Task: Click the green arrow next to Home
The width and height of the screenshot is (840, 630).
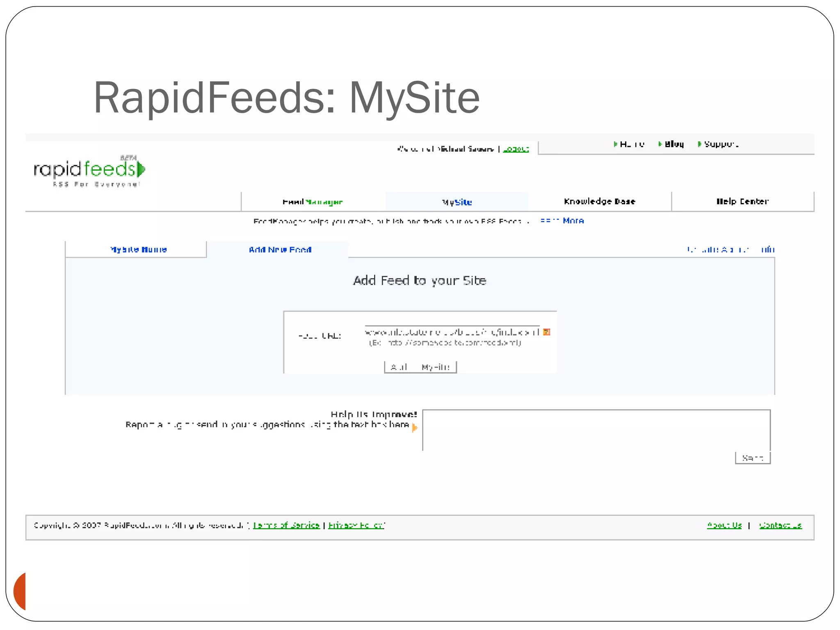Action: point(615,144)
